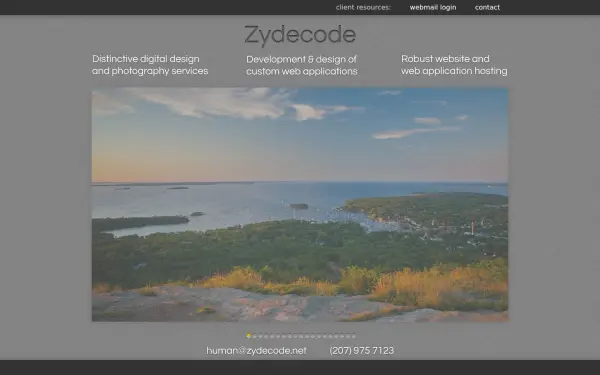Click the coastal landscape slideshow image
Viewport: 600px width, 375px height.
point(300,204)
